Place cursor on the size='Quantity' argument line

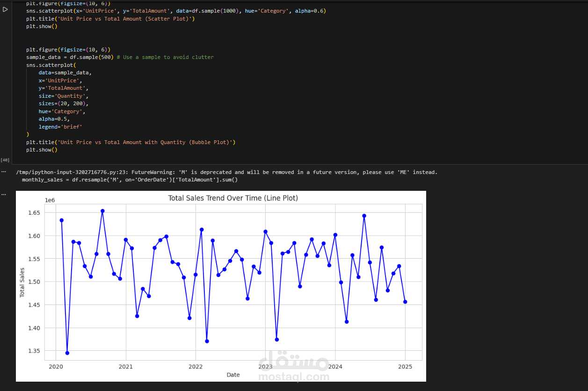[x=64, y=96]
